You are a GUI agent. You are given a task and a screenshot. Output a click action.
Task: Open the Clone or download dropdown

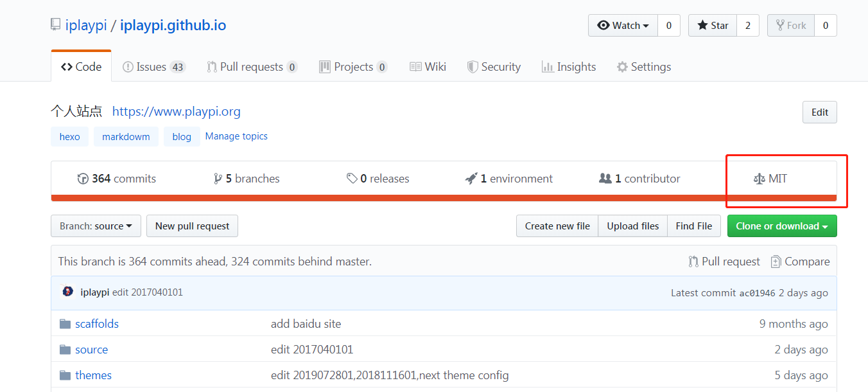coord(782,226)
